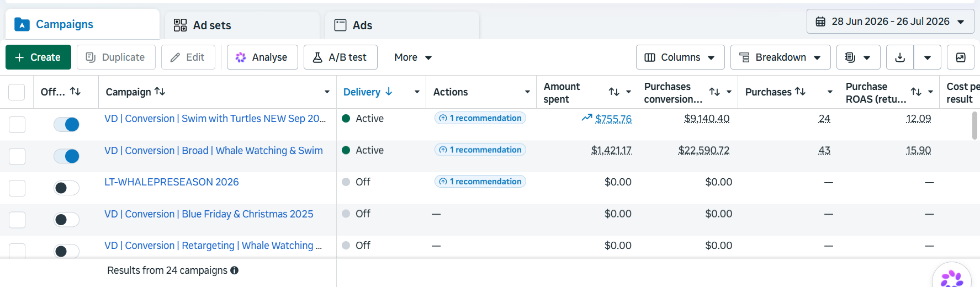Select checkbox for Swim with Turtles campaign
The image size is (980, 287).
(x=17, y=125)
